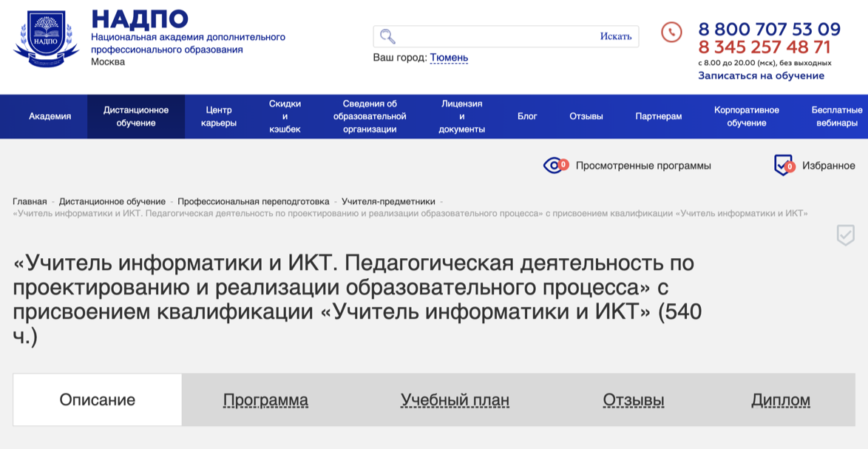Click Дистанционное обучение breadcrumb link
This screenshot has height=449, width=868.
[x=112, y=201]
